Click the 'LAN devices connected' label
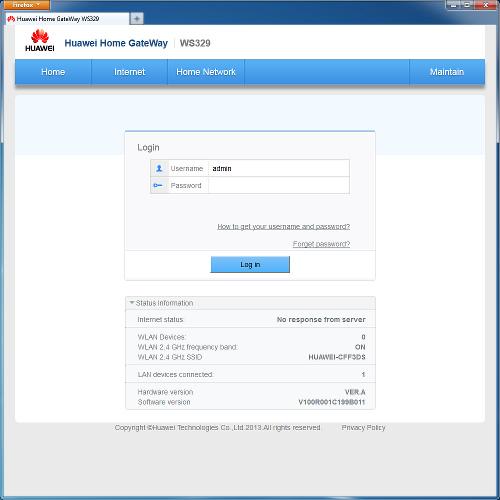This screenshot has height=500, width=500. (x=176, y=375)
